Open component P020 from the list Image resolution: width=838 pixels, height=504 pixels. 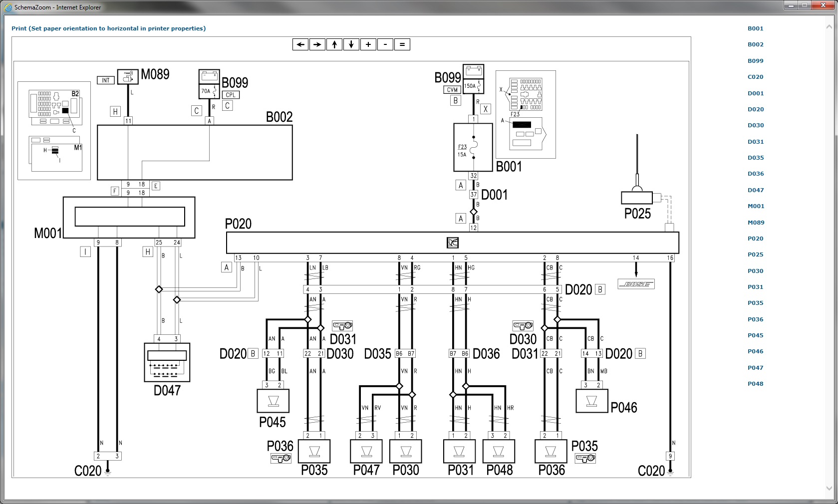coord(755,239)
